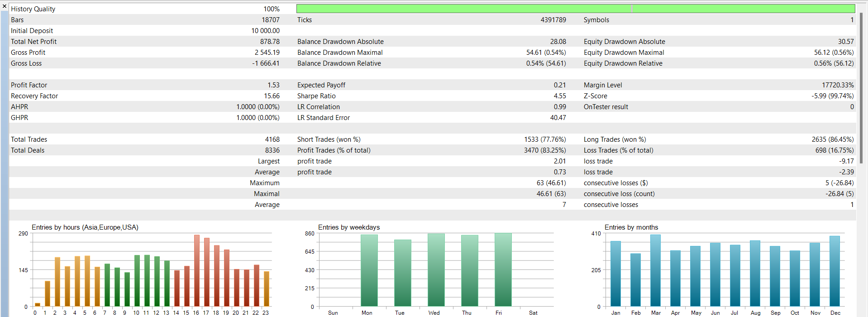Select the Monday bar in the weekdays chart
The height and width of the screenshot is (317, 868).
369,270
